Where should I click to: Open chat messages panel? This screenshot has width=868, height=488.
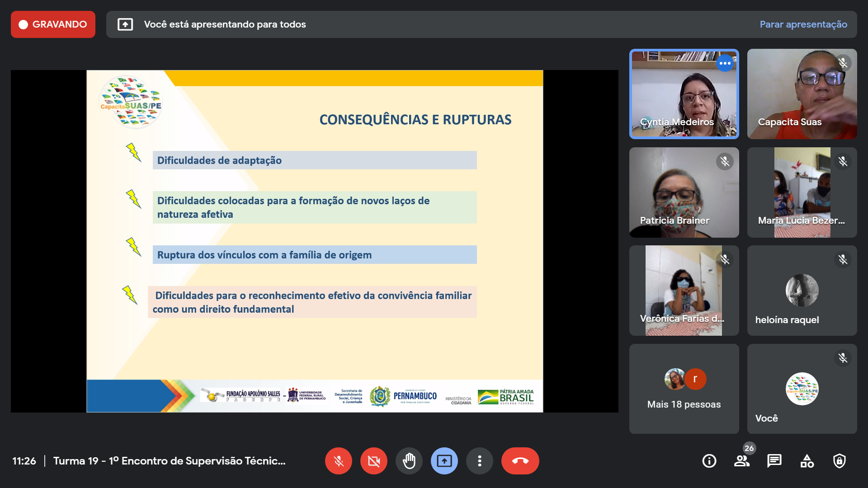[774, 461]
